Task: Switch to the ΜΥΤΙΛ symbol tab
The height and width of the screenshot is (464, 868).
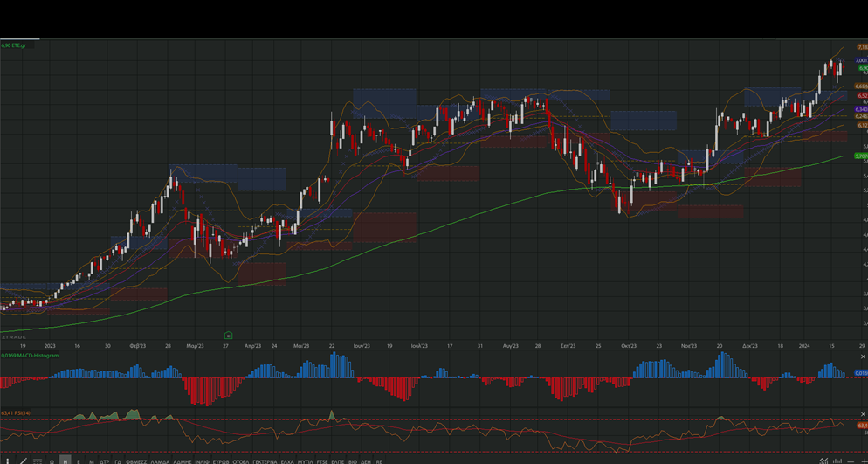Action: pos(305,461)
